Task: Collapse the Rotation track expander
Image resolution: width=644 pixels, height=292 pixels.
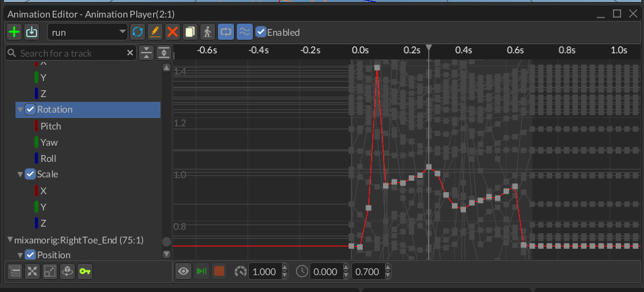Action: (20, 110)
